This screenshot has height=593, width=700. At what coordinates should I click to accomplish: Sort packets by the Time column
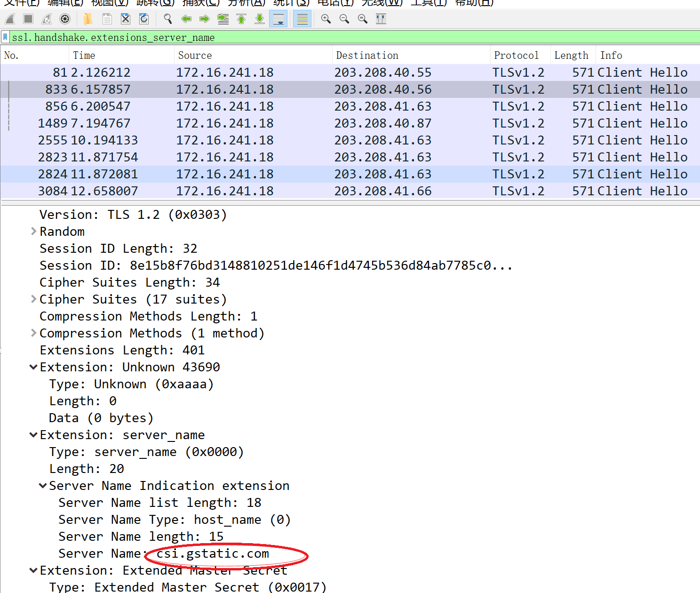(x=122, y=55)
